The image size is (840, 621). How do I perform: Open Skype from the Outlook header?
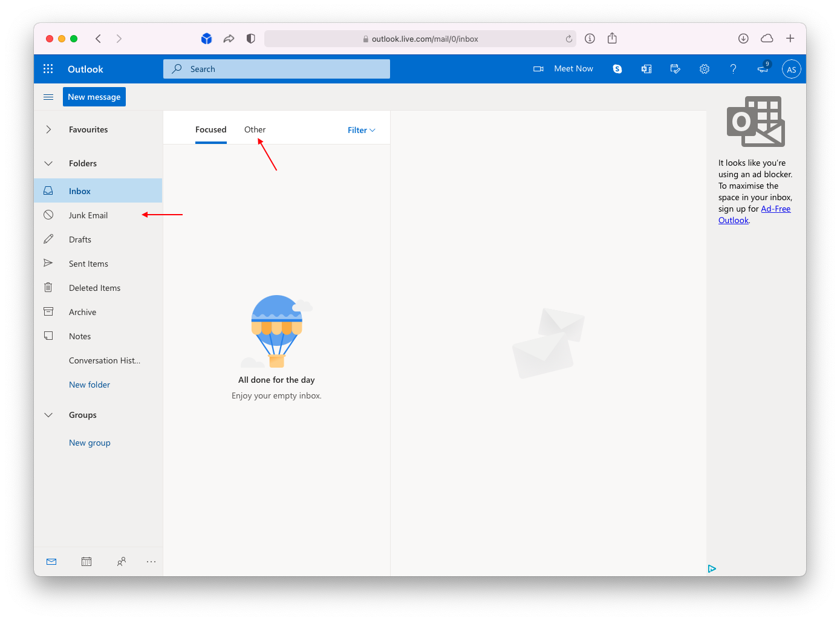[617, 69]
